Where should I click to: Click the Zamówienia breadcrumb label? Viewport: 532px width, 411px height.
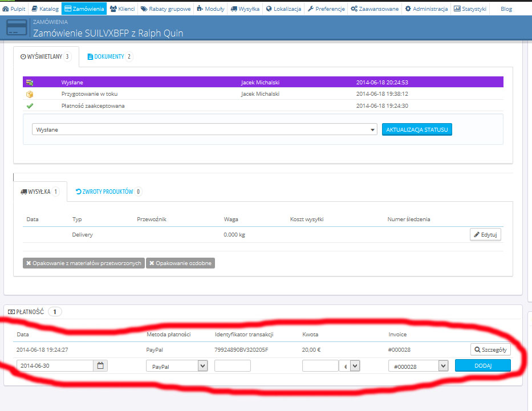[50, 22]
